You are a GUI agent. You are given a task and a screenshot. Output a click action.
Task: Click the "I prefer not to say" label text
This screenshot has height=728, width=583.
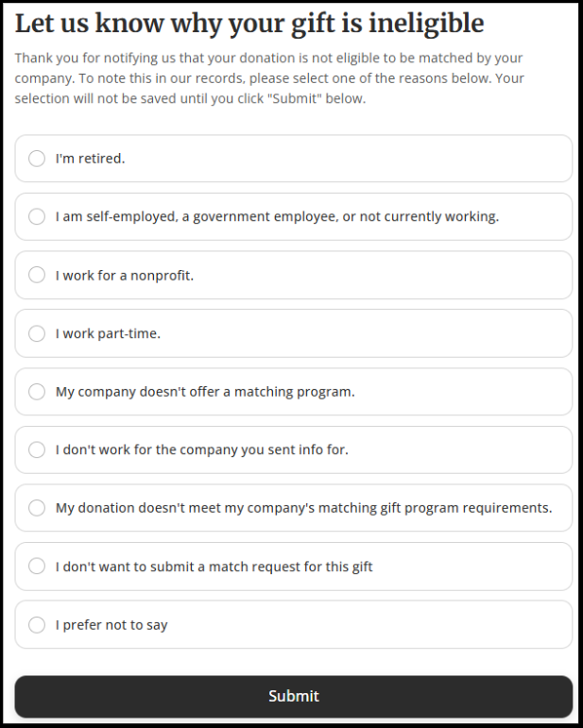pos(111,625)
